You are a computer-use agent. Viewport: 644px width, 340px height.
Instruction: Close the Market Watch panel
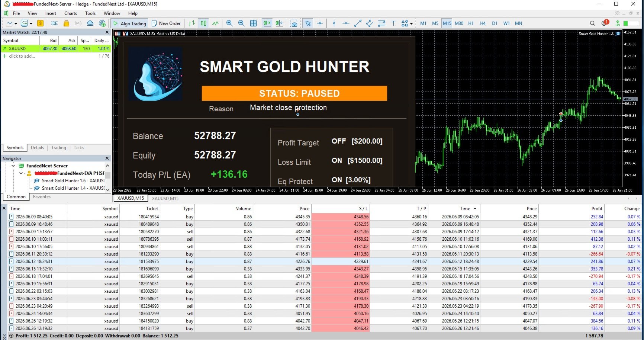(107, 32)
